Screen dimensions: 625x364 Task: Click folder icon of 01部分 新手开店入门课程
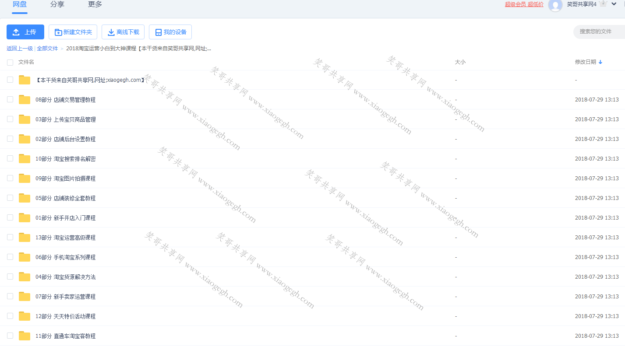[x=25, y=218]
